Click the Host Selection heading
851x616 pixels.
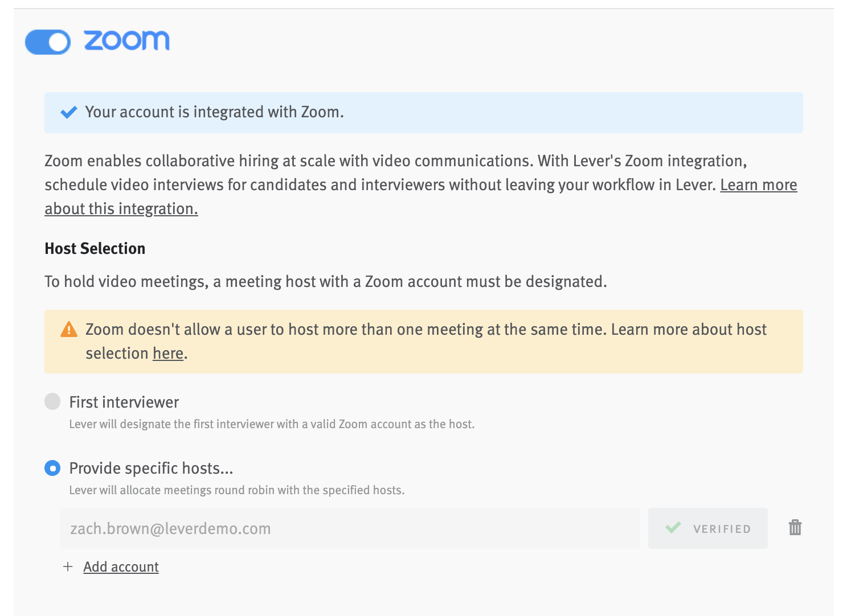pos(95,248)
